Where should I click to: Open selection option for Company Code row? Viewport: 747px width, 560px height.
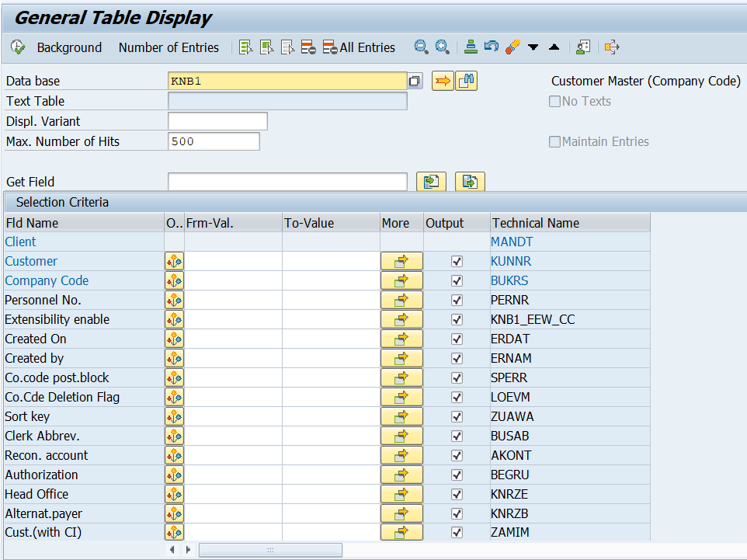(175, 280)
